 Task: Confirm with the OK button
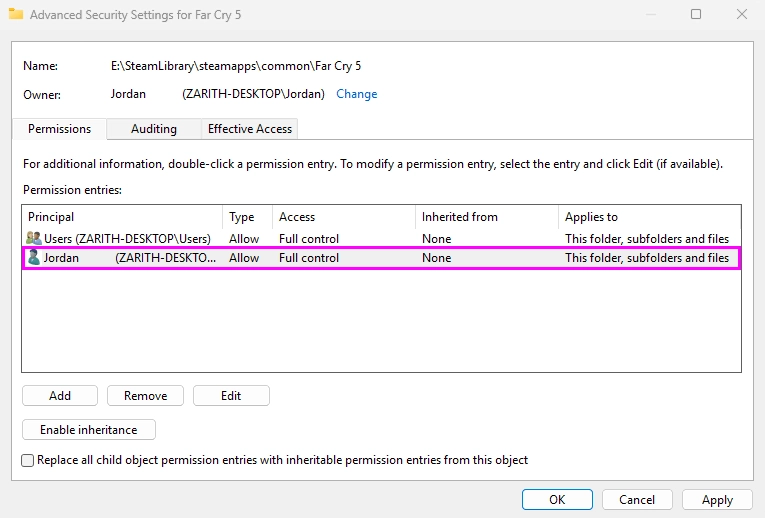557,499
